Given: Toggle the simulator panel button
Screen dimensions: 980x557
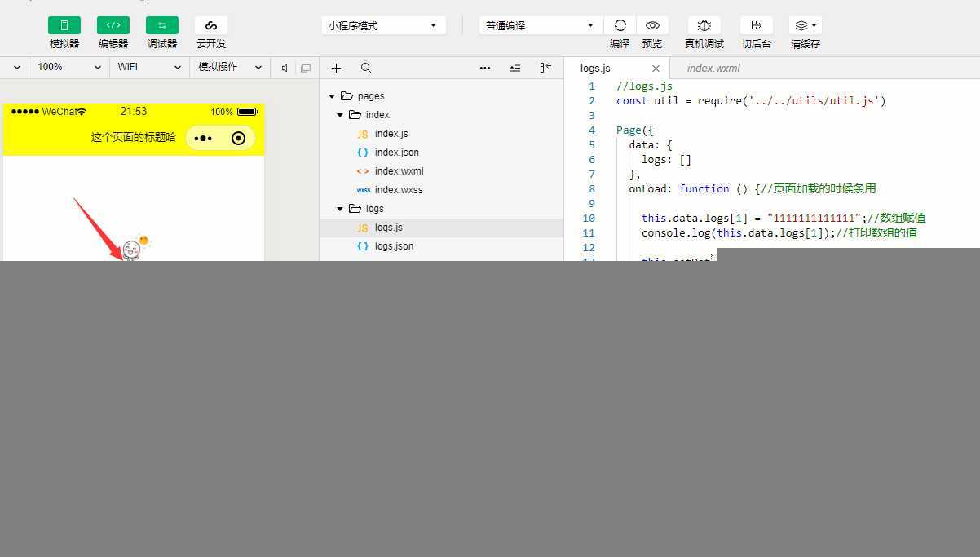Looking at the screenshot, I should click(64, 25).
